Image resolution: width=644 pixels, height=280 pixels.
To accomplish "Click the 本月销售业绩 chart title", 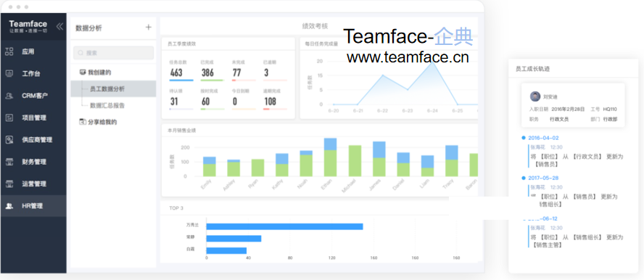I will pos(181,131).
